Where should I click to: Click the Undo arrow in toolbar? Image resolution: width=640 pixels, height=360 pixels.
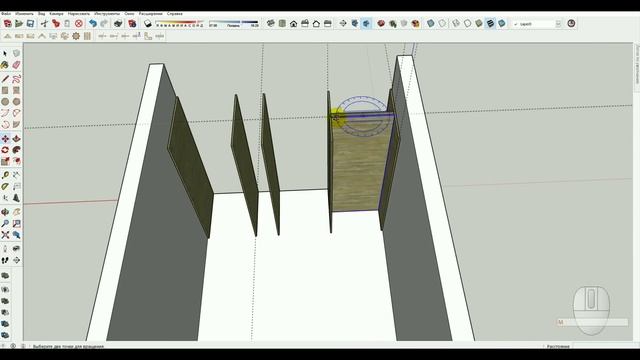pyautogui.click(x=93, y=24)
